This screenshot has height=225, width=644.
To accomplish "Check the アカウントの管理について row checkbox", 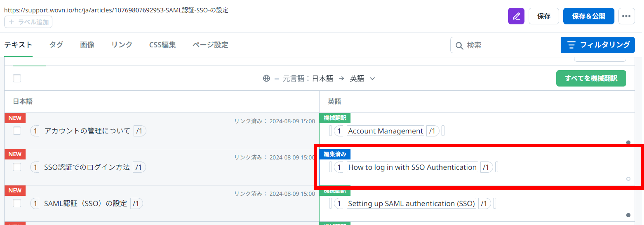I will coord(17,131).
